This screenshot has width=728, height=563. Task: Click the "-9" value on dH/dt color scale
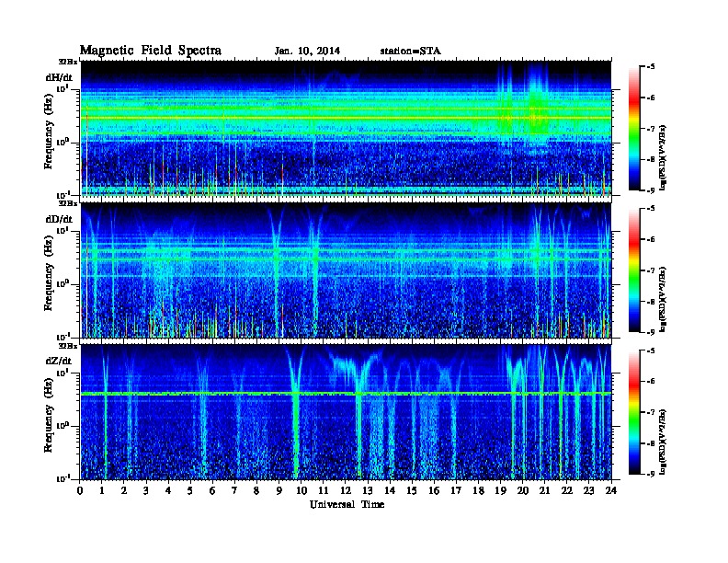pyautogui.click(x=651, y=190)
